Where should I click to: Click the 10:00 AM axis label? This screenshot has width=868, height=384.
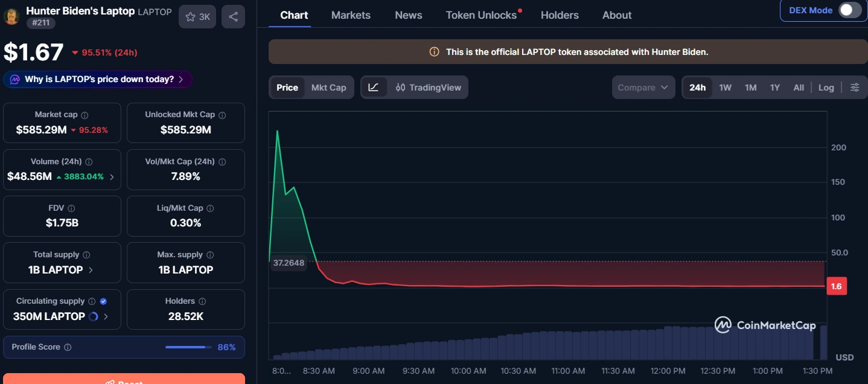[x=468, y=371]
